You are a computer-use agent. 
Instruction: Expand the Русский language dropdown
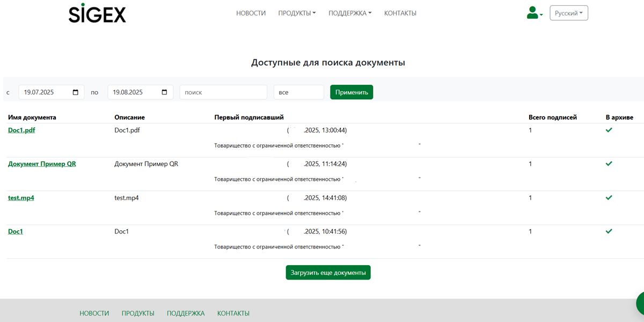[x=569, y=13]
